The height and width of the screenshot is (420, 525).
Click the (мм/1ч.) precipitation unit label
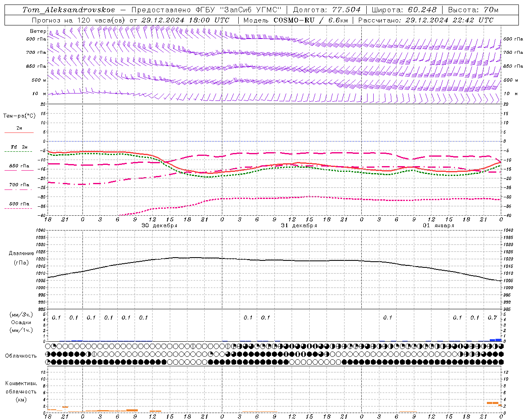21,330
